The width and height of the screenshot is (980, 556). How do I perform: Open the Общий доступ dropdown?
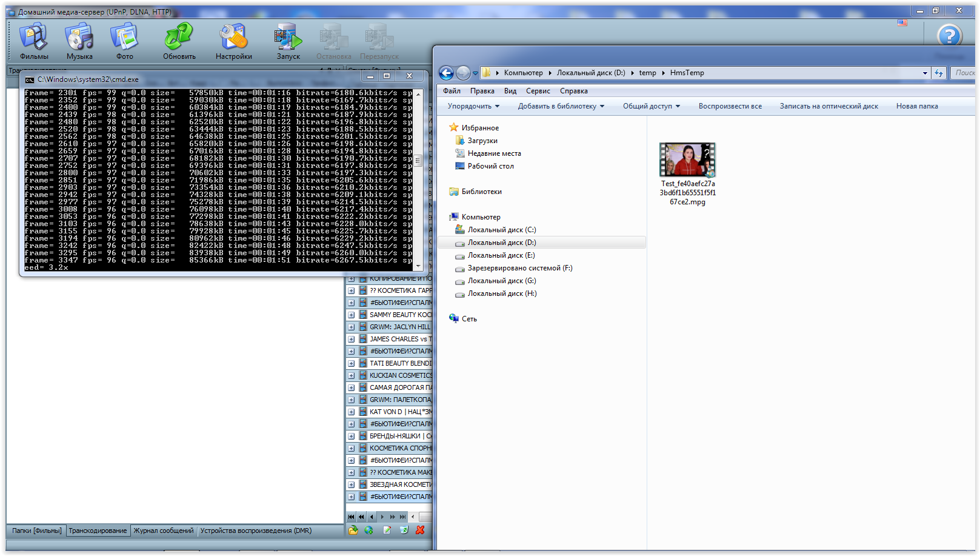click(x=651, y=106)
